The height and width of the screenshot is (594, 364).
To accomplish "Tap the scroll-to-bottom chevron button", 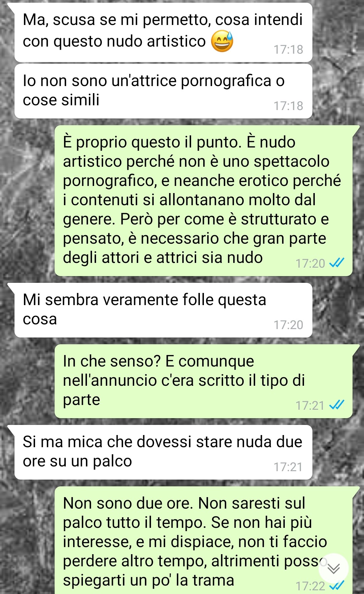I will point(333,568).
